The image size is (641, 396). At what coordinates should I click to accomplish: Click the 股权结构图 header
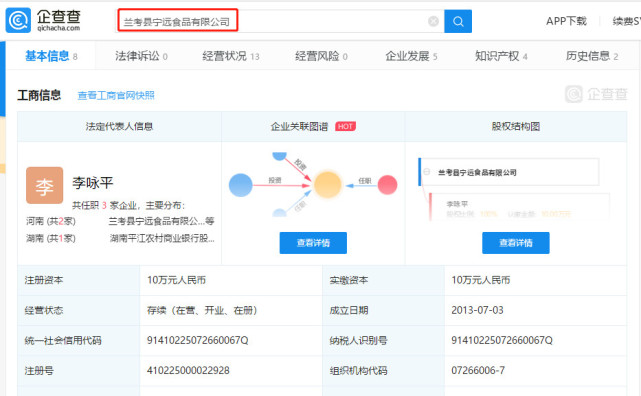(x=515, y=127)
